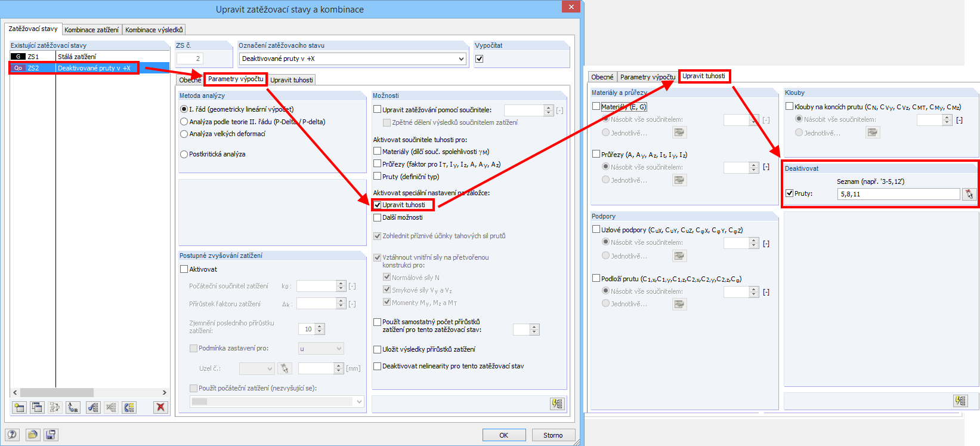Click the Storno button
980x446 pixels.
(x=553, y=435)
